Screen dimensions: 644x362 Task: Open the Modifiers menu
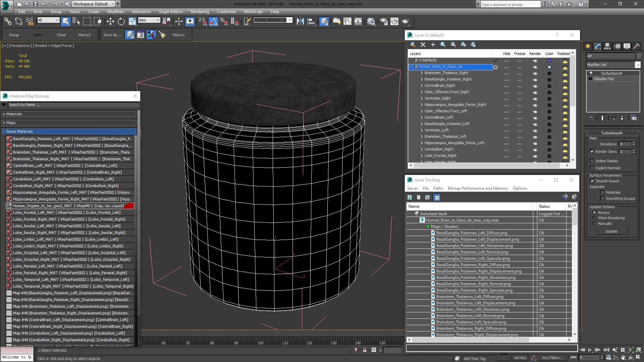115,11
